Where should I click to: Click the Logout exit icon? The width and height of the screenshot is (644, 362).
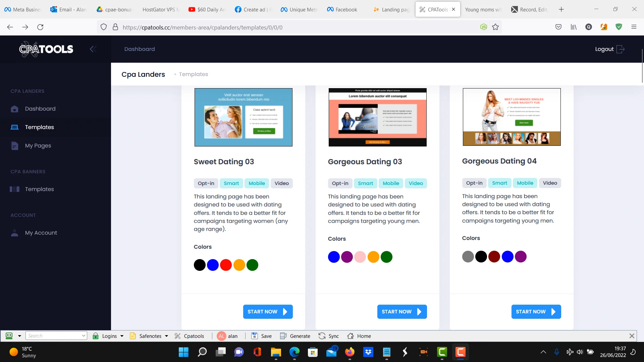pos(621,49)
